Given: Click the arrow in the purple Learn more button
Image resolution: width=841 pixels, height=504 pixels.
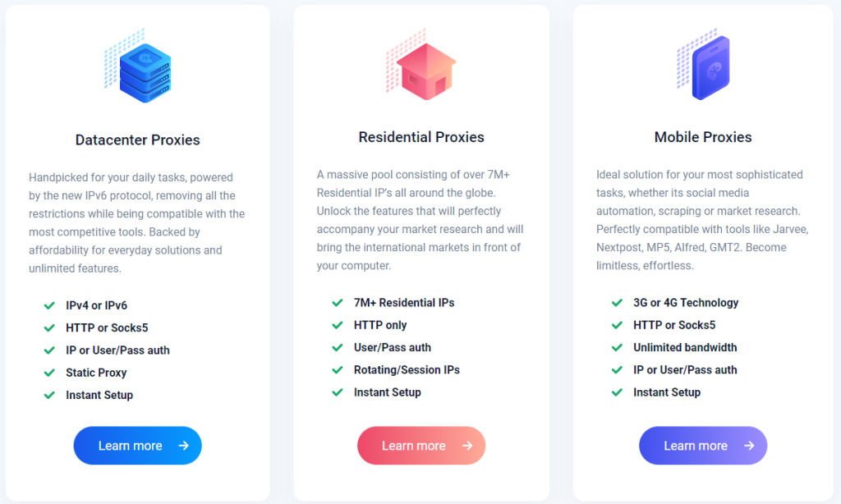Looking at the screenshot, I should point(749,446).
